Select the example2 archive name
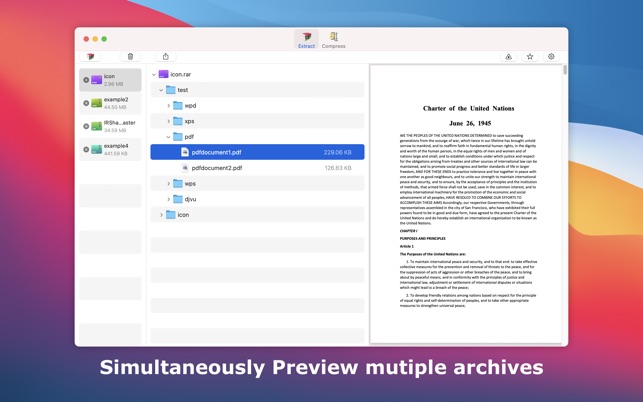Viewport: 643px width, 402px height. click(x=116, y=100)
